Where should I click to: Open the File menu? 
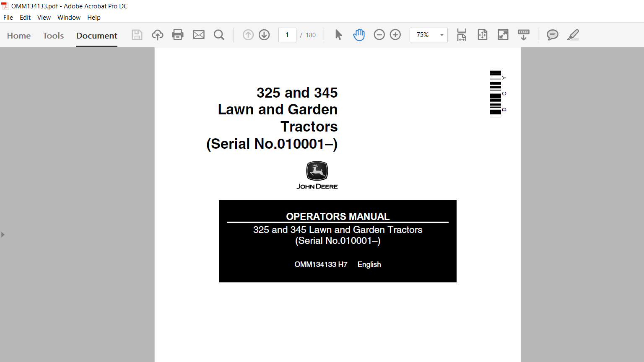(8, 18)
